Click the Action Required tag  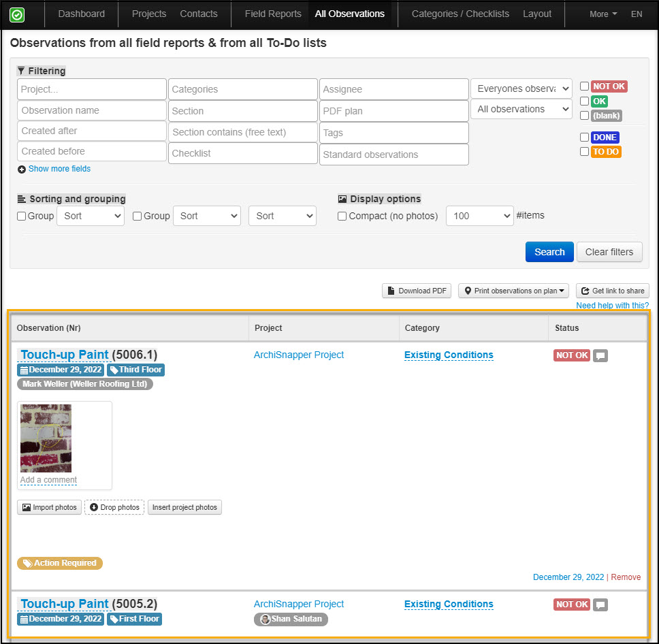click(x=60, y=563)
